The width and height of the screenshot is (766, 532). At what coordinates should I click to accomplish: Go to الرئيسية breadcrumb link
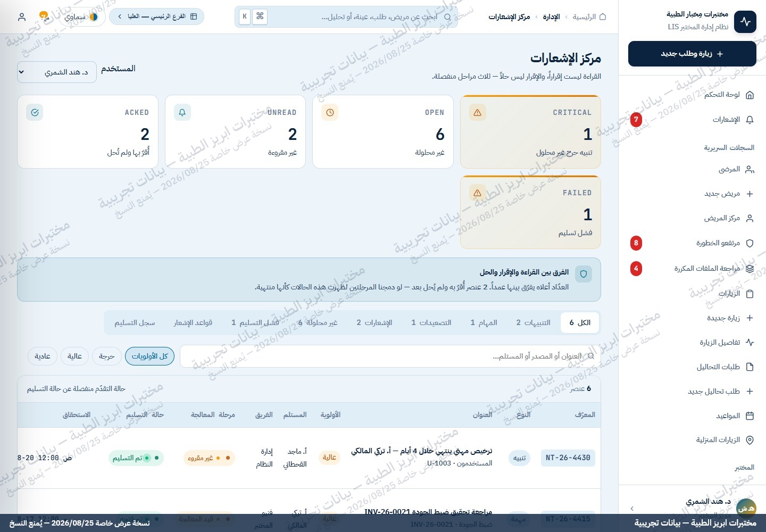584,17
